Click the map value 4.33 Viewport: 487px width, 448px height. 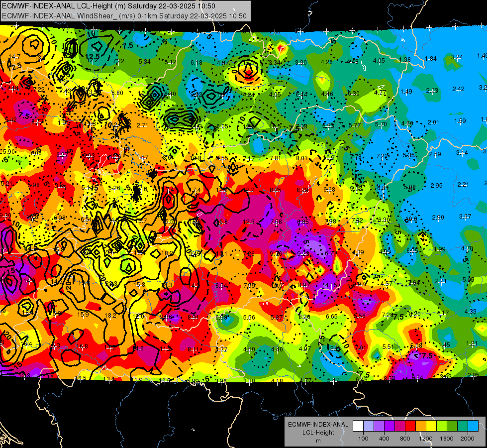click(x=470, y=311)
